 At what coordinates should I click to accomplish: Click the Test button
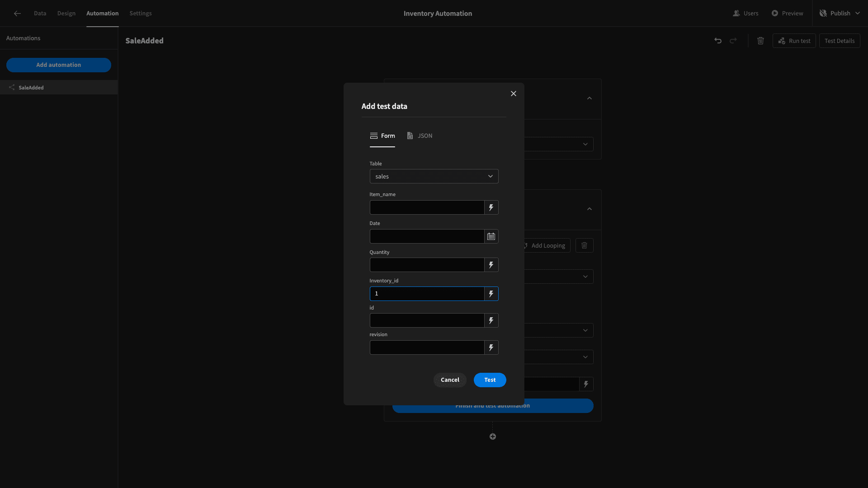coord(490,380)
